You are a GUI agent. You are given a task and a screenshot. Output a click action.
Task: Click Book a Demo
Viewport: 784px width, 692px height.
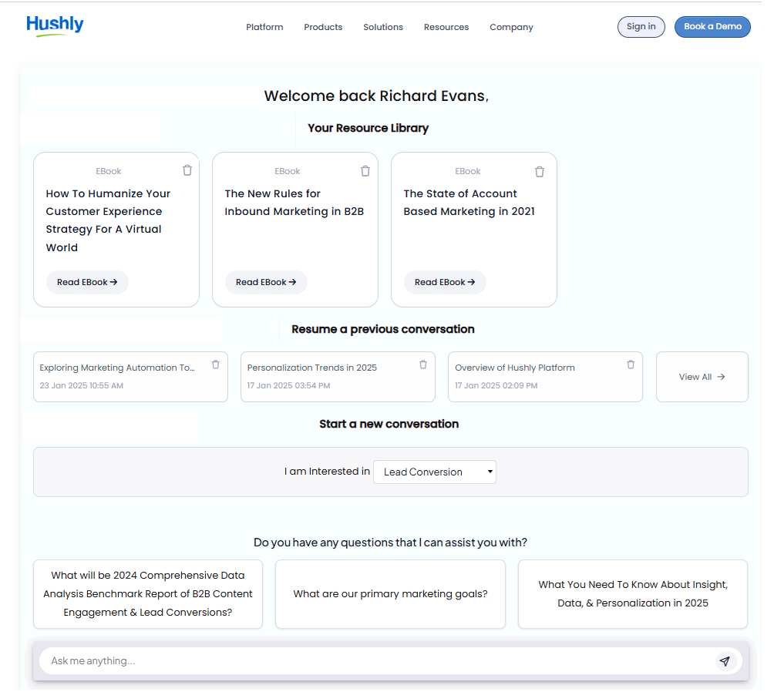712,26
